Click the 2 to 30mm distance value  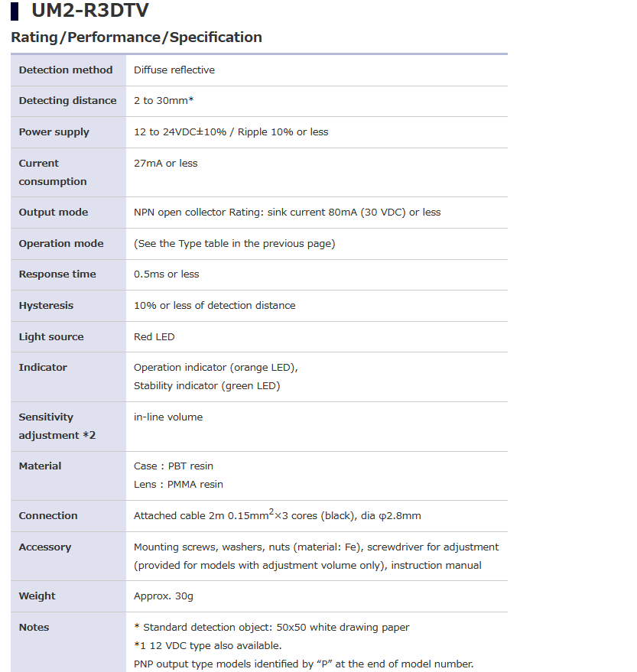pos(163,100)
